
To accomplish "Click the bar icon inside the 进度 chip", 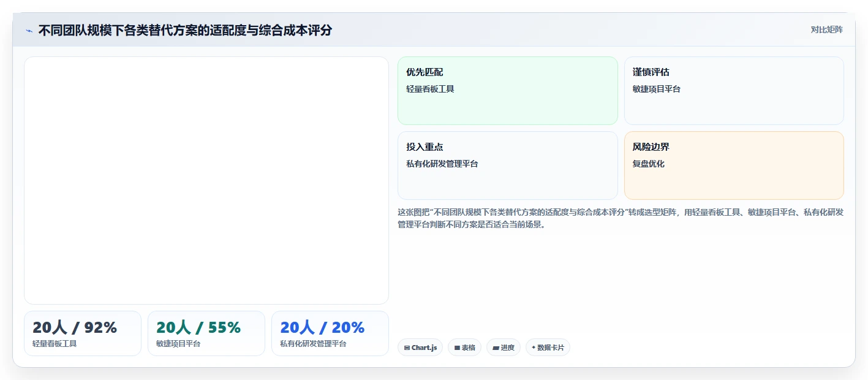I will coord(496,348).
